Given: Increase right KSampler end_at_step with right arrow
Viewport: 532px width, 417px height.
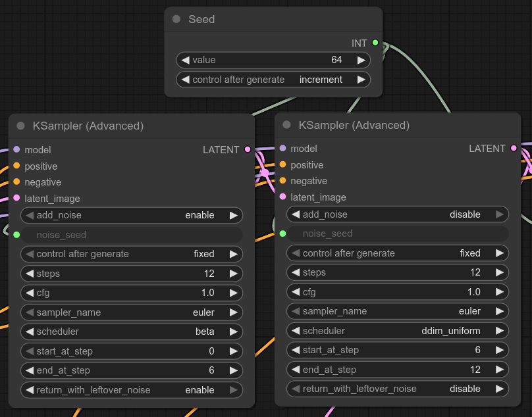Looking at the screenshot, I should tap(500, 370).
